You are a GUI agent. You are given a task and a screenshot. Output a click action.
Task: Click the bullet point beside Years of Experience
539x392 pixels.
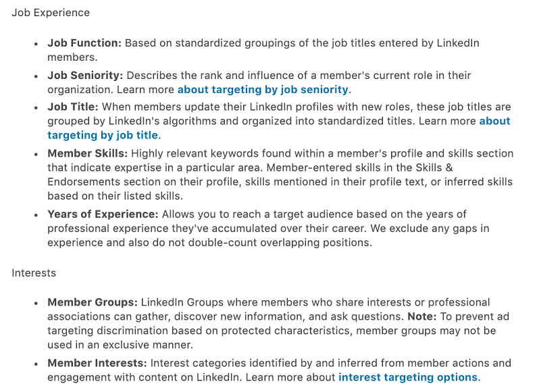click(x=36, y=215)
